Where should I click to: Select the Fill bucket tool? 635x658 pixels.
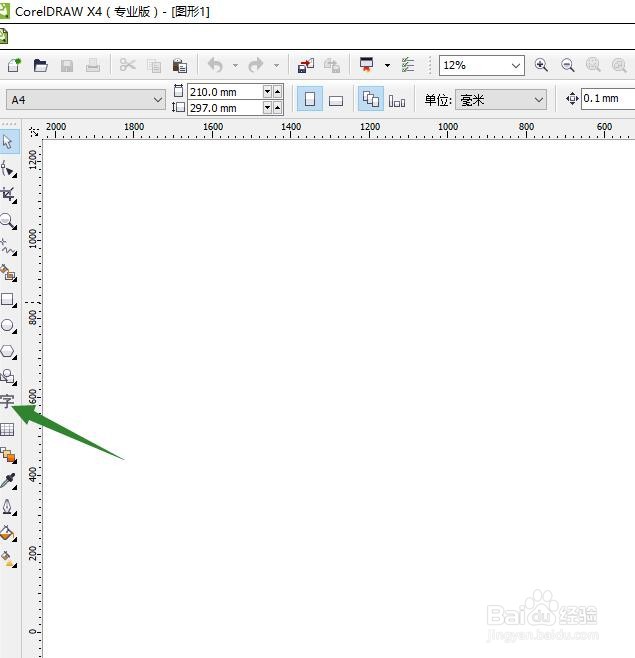pos(8,533)
